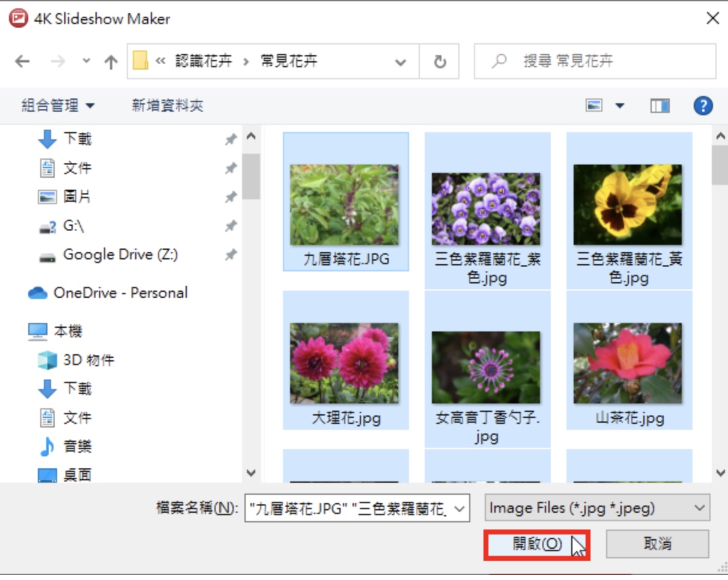Refresh the current folder view
728x580 pixels.
440,61
